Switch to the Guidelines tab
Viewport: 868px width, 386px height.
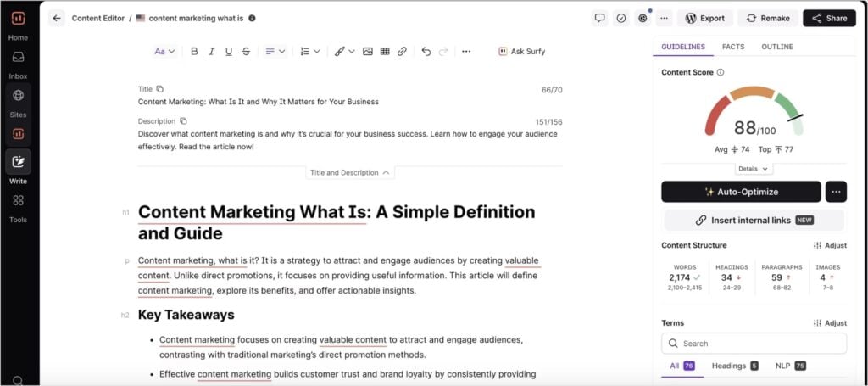click(x=683, y=47)
